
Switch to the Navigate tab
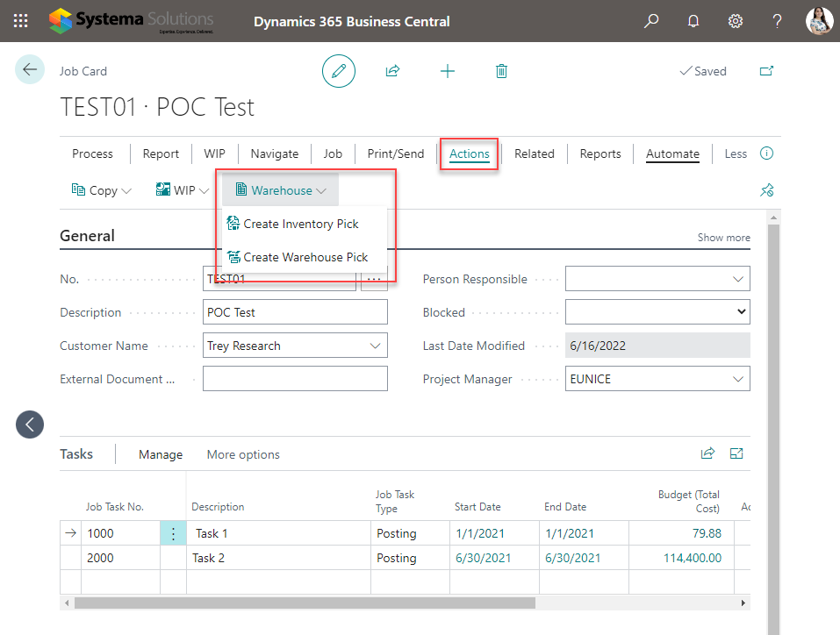point(274,153)
